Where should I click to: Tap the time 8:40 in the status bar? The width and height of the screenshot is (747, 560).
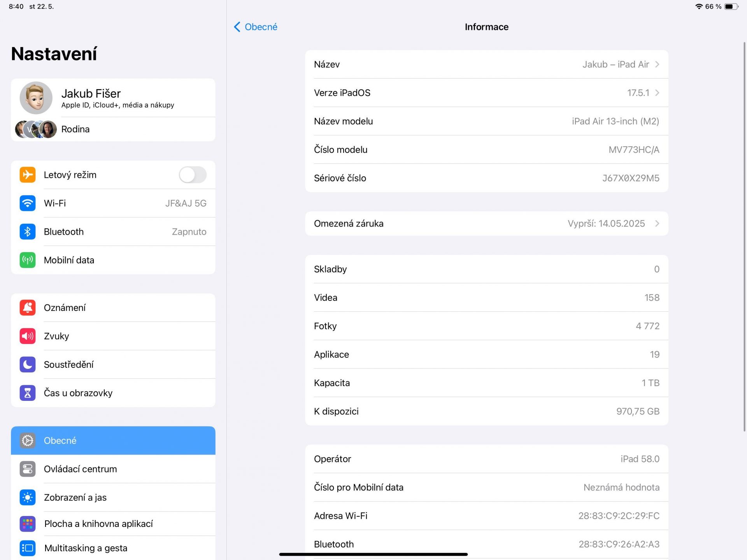[x=16, y=7]
